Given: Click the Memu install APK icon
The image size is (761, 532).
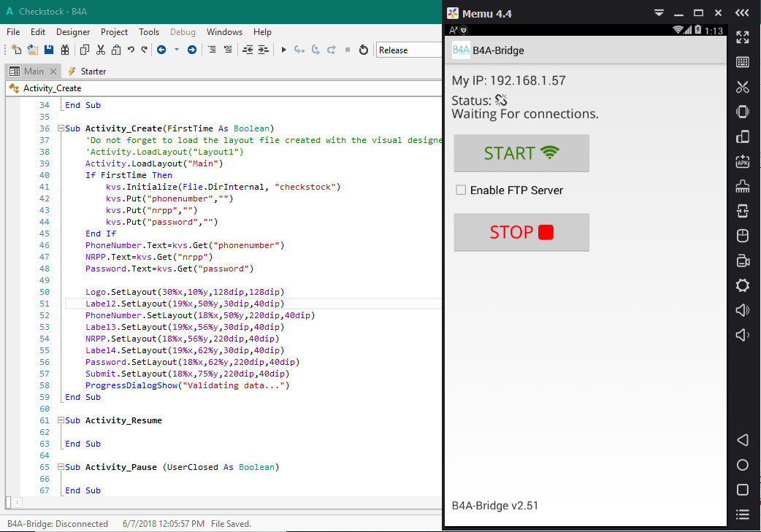Looking at the screenshot, I should pyautogui.click(x=743, y=161).
